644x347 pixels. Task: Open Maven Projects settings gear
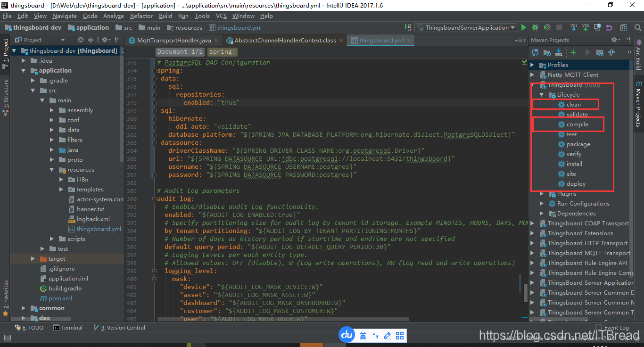pos(615,40)
